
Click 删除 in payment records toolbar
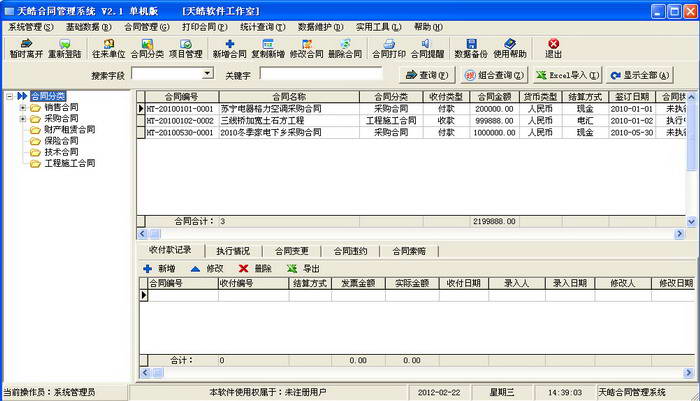(x=255, y=268)
